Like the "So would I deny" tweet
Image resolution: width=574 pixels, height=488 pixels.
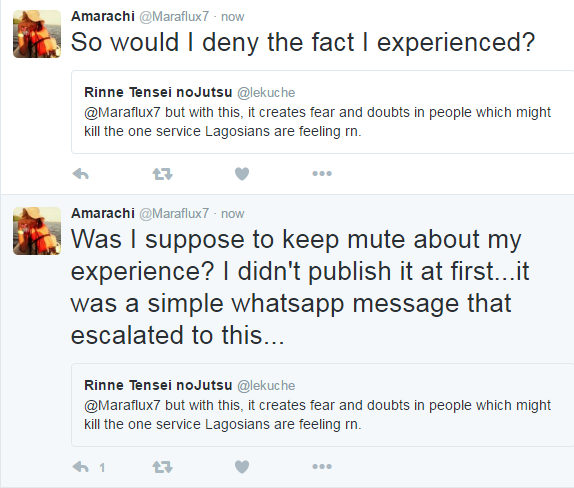click(242, 174)
